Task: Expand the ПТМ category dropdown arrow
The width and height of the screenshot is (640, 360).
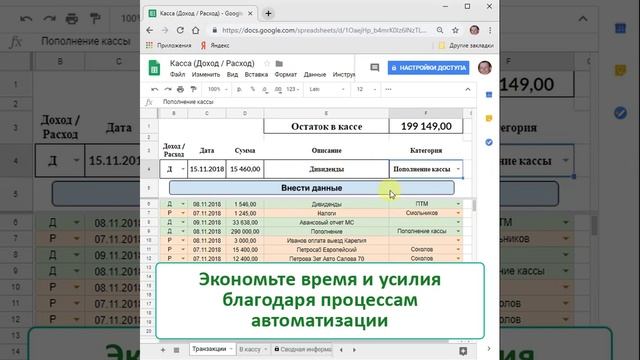Action: coord(458,204)
